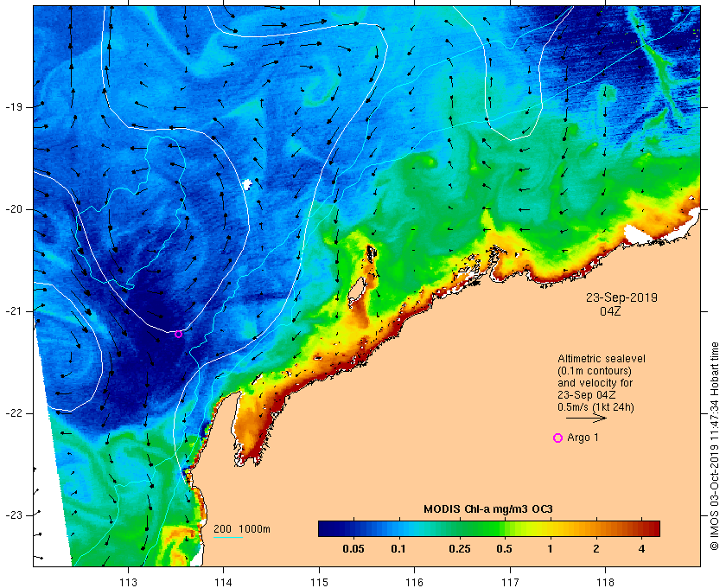
Task: Click color bar value '0.25'
Action: [460, 549]
